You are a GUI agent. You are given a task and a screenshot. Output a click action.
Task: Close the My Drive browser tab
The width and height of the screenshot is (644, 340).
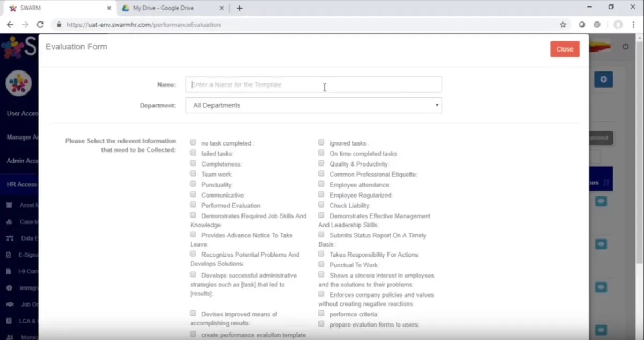click(221, 8)
